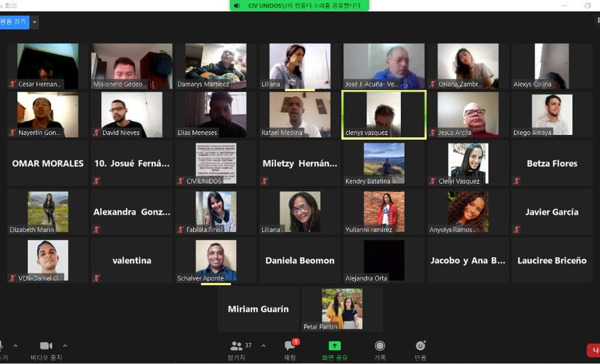Select the Schalver Aponte video tile
Viewport: 600px width, 364px height.
pyautogui.click(x=215, y=260)
